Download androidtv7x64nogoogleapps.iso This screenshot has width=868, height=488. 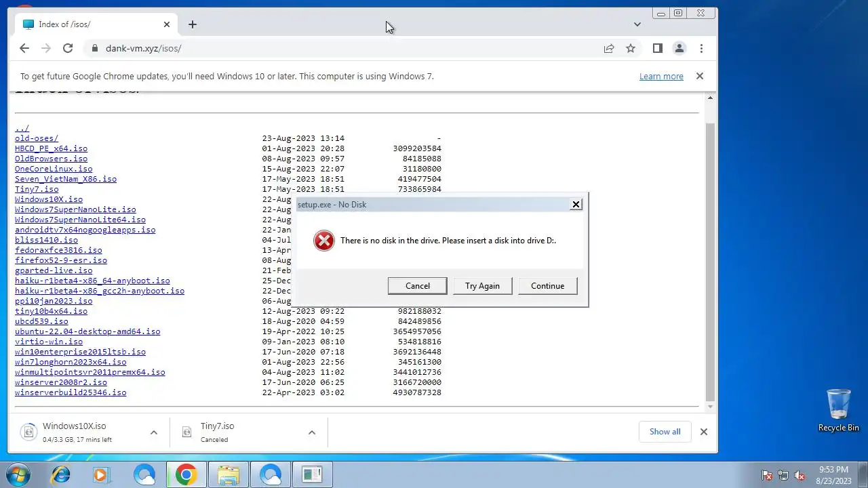click(x=85, y=230)
